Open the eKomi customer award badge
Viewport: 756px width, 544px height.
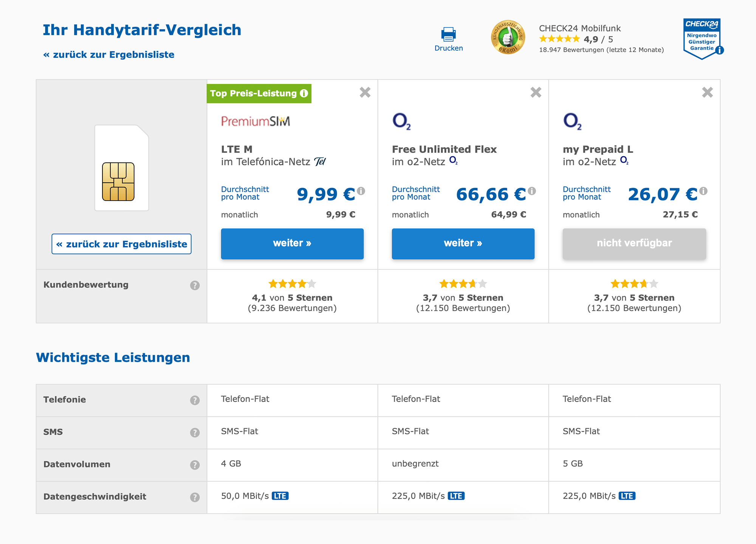508,37
